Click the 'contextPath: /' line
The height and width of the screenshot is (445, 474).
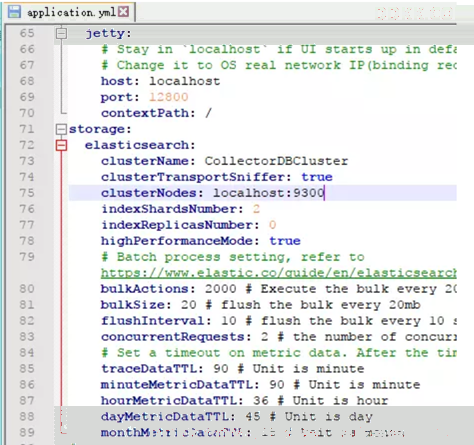(156, 113)
